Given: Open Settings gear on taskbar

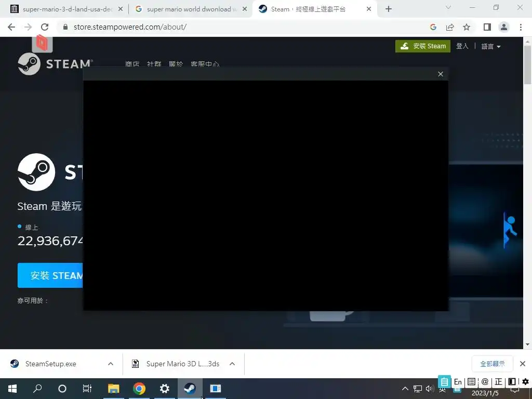Looking at the screenshot, I should tap(165, 389).
